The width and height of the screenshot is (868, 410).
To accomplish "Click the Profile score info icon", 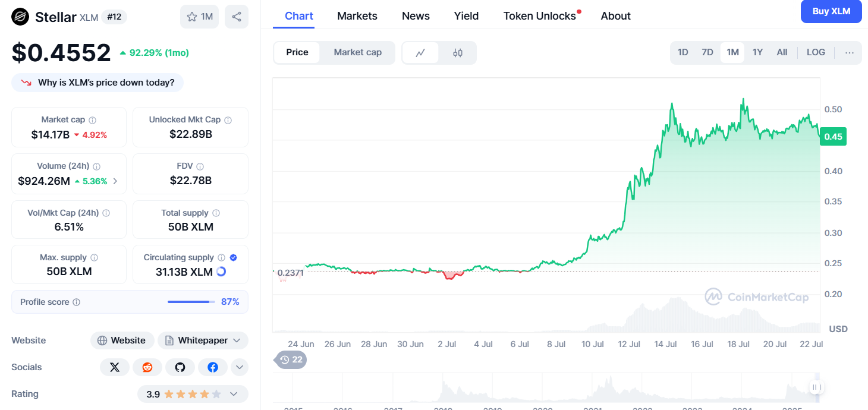I will tap(76, 302).
